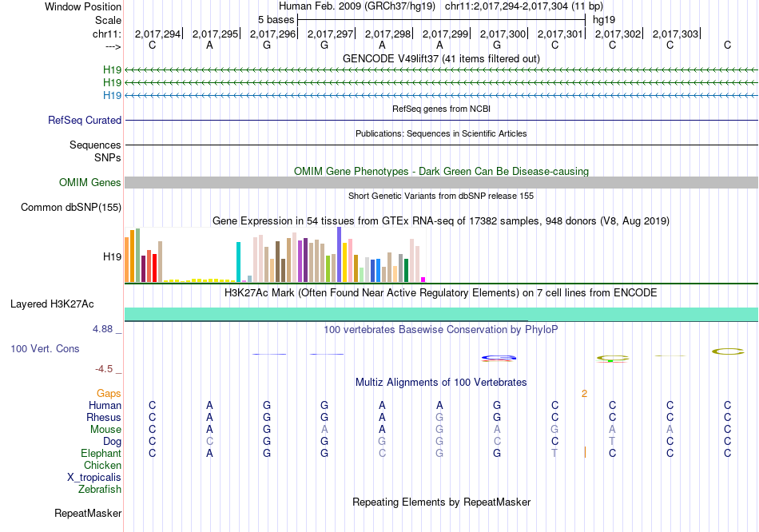The image size is (759, 532).
Task: Open 'Repeating Elements by RepeatMasker' title
Action: click(441, 502)
